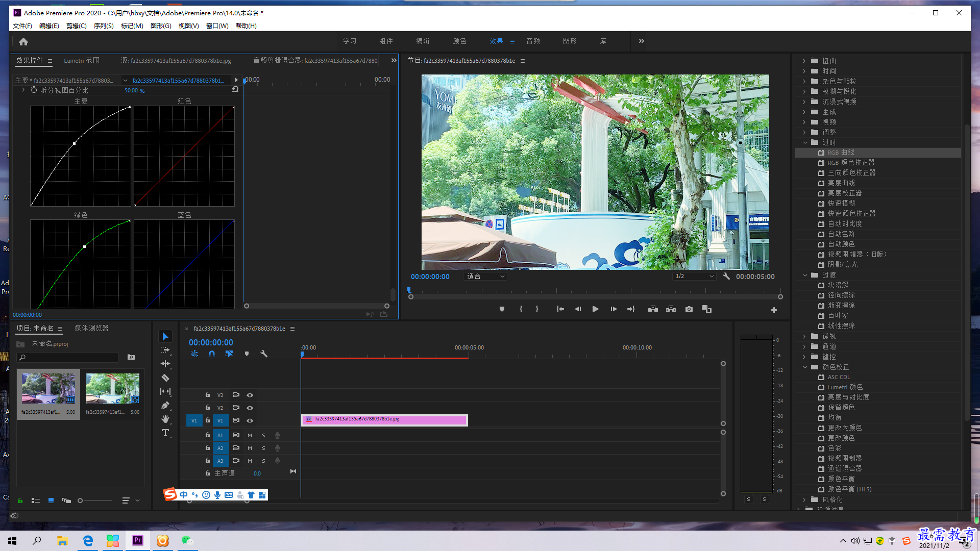Open the comparison view button
The height and width of the screenshot is (551, 980).
[707, 309]
